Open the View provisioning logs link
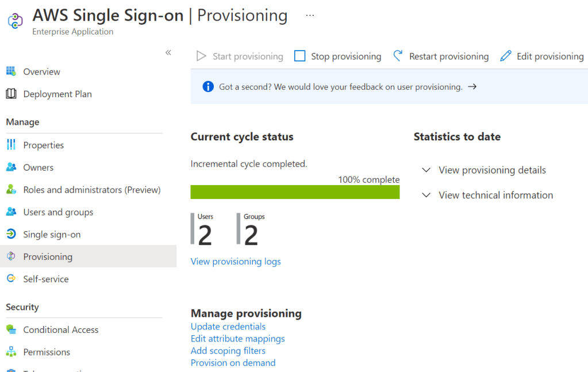Viewport: 588px width, 372px height. pos(236,262)
